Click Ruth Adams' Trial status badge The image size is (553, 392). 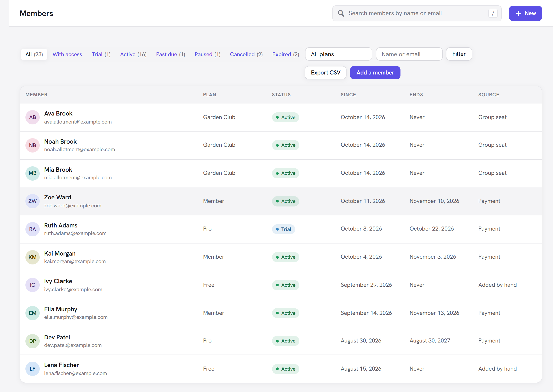[283, 229]
